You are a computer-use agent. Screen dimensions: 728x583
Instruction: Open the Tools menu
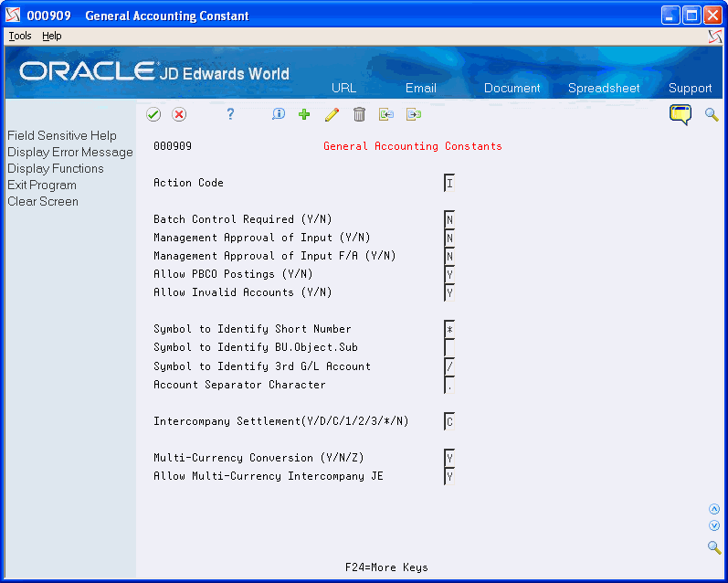pos(20,36)
